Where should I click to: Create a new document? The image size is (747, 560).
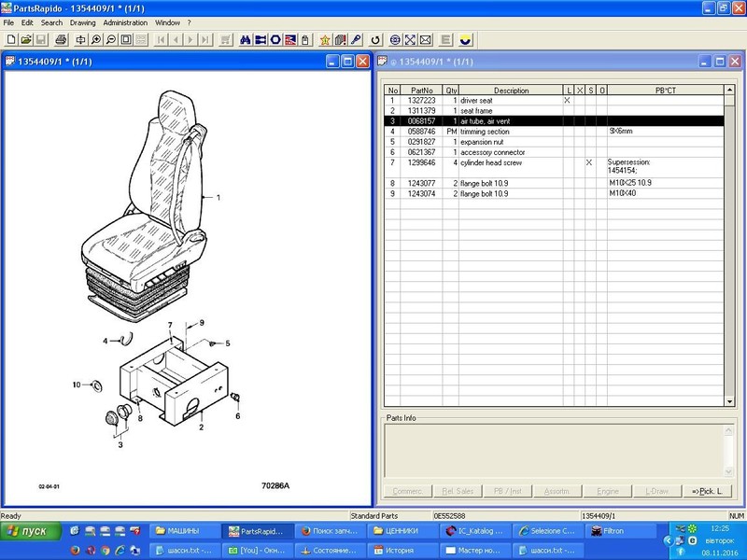point(11,40)
